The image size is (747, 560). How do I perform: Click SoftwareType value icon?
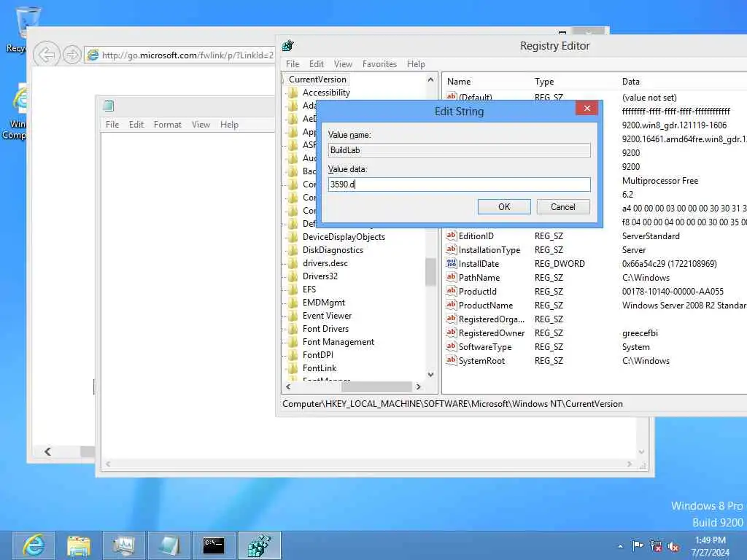click(451, 346)
